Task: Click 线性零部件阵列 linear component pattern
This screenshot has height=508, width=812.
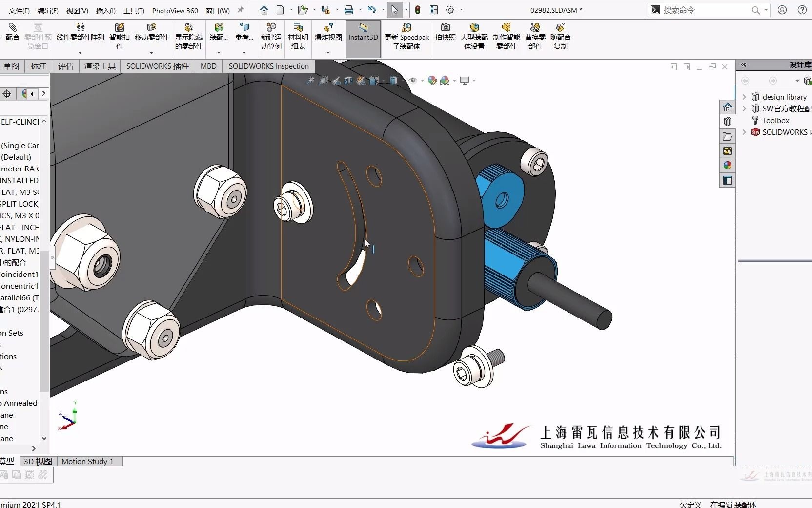Action: click(81, 33)
